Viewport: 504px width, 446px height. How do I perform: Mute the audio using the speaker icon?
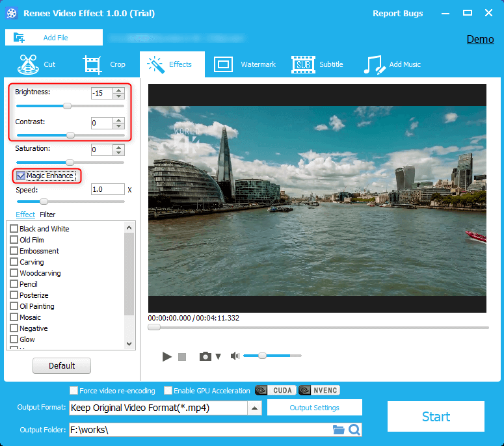tap(235, 356)
